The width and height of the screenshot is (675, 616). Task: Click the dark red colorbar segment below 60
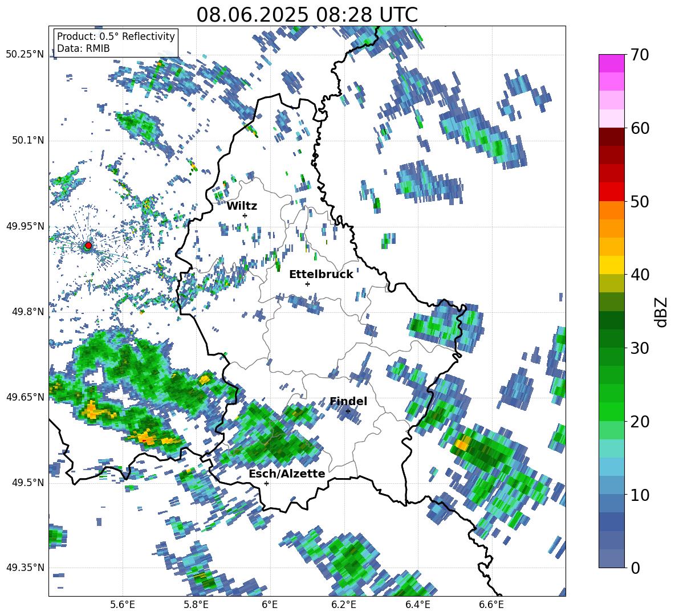[x=611, y=137]
